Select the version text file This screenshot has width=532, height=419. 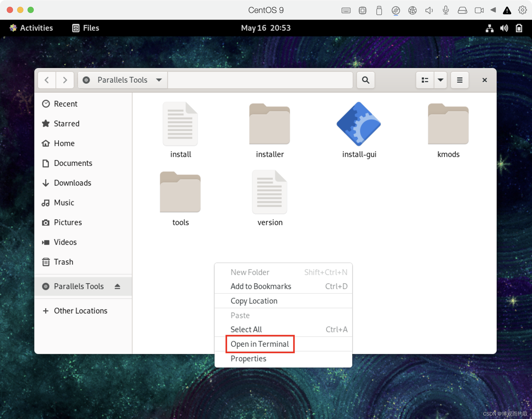[x=270, y=192]
